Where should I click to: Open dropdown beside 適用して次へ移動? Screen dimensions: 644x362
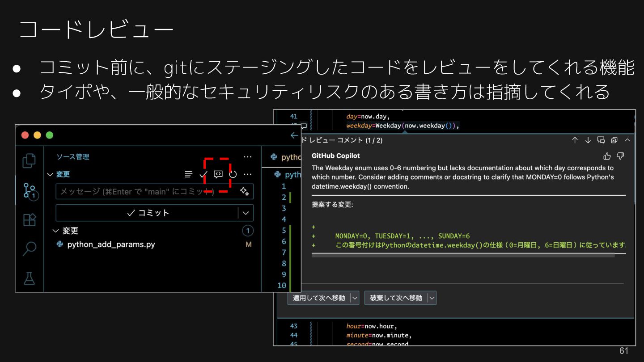(354, 298)
